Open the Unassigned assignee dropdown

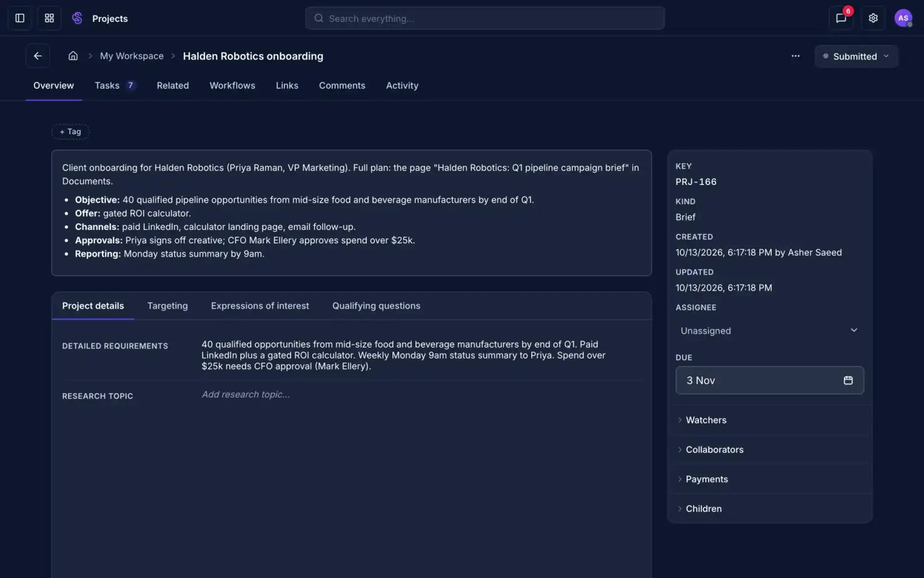(x=769, y=331)
